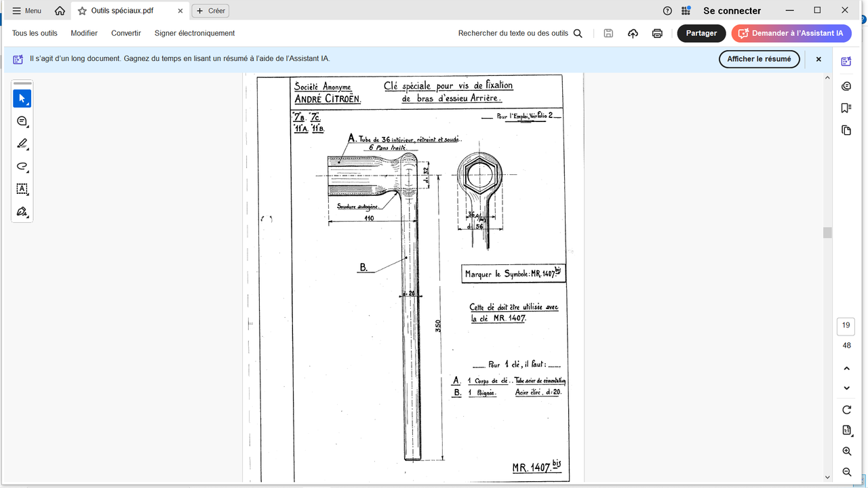The image size is (868, 488).
Task: Choose the add comment tool
Action: point(22,121)
